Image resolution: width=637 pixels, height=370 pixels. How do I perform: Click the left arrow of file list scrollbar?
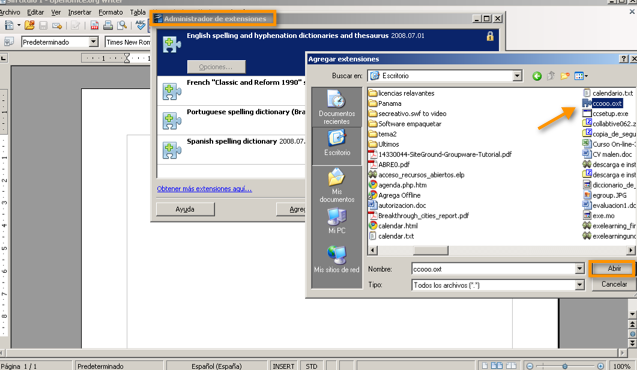click(372, 251)
